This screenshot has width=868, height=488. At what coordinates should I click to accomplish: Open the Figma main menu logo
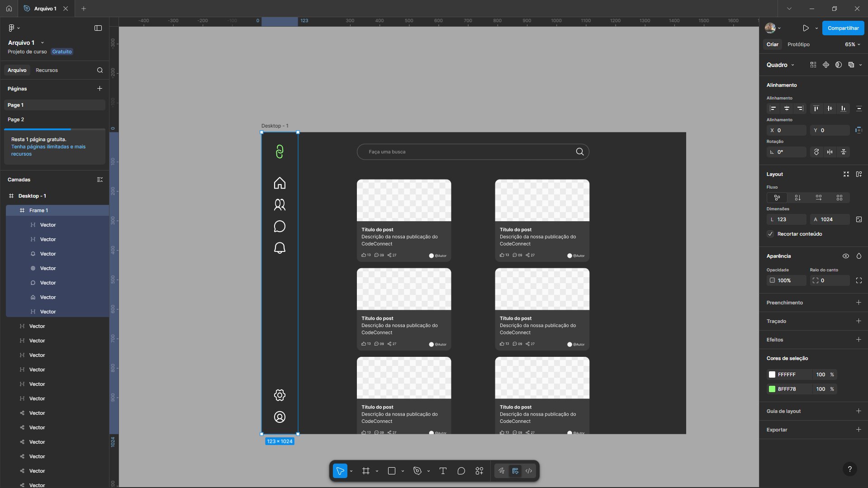point(12,28)
